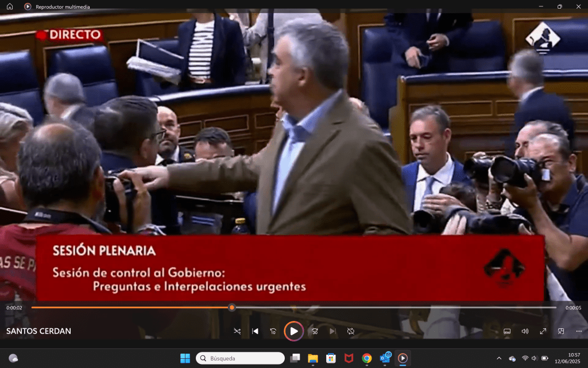The width and height of the screenshot is (588, 368).
Task: Click the Windows Start button
Action: pos(185,358)
